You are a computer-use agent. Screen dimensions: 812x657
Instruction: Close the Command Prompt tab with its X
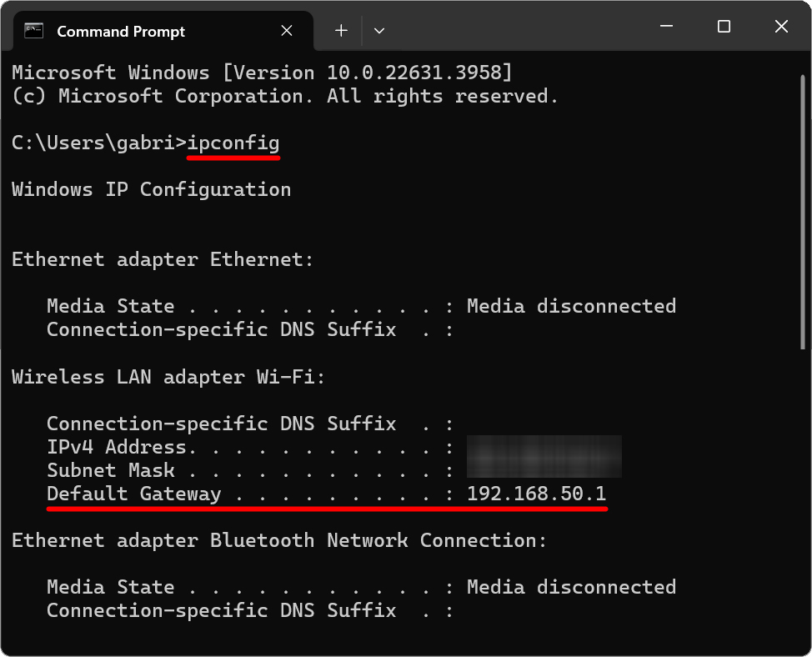point(287,30)
